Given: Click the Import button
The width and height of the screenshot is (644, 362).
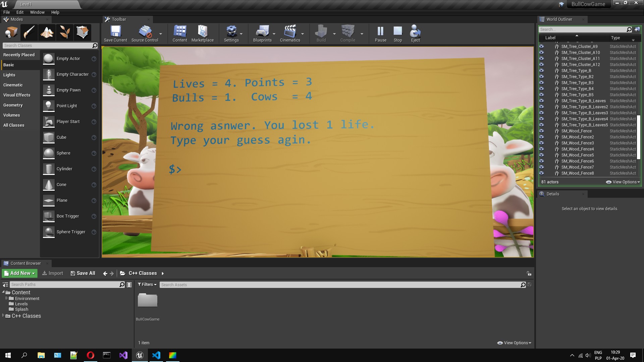Looking at the screenshot, I should [52, 273].
